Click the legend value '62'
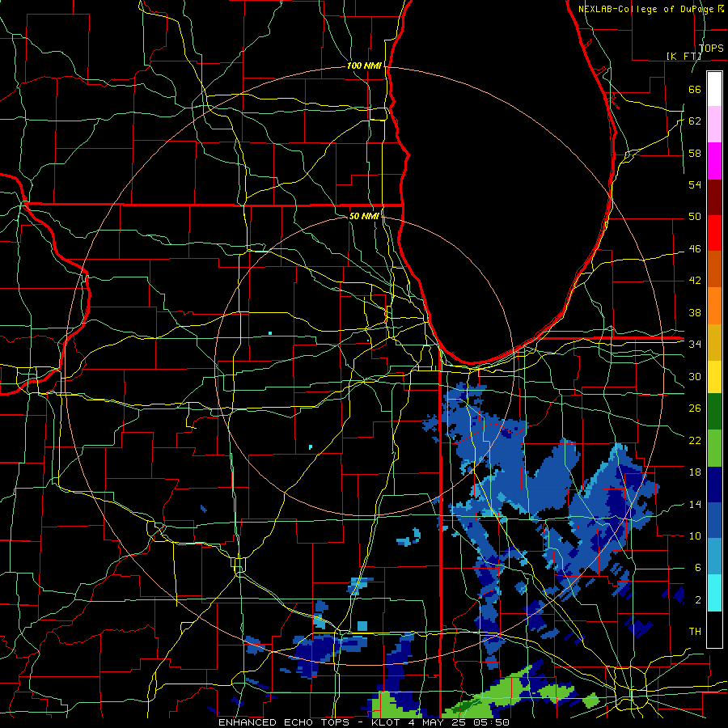Screen dimensions: 728x728 [695, 121]
